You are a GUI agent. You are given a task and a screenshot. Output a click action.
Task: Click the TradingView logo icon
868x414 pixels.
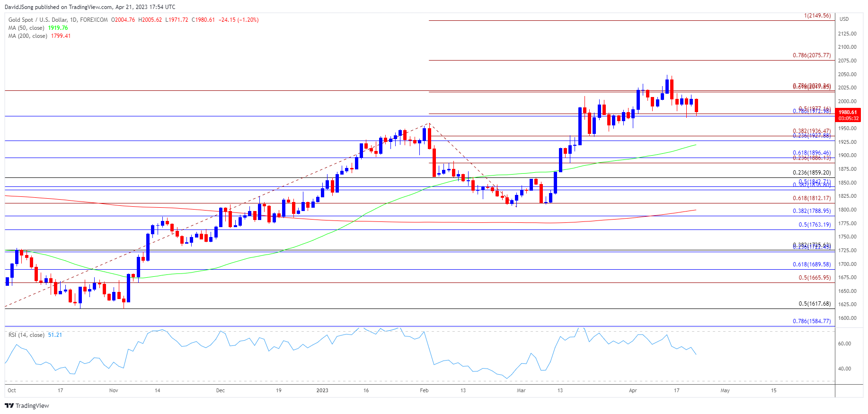[x=9, y=405]
